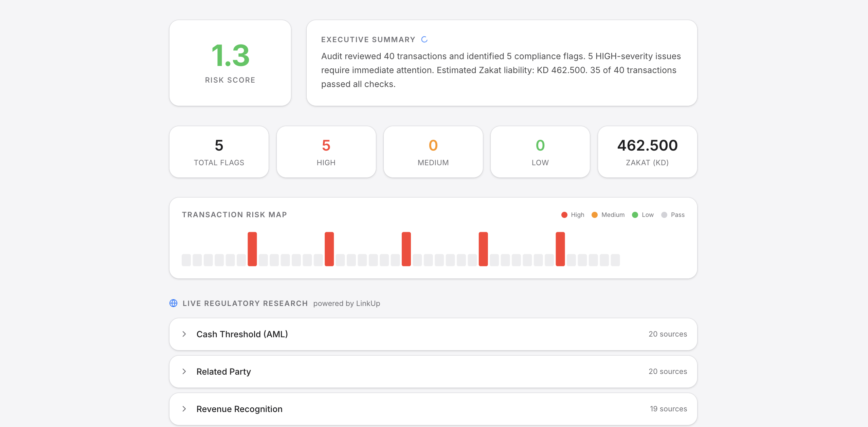This screenshot has width=868, height=427.
Task: Click the powered by LinkUp text
Action: pyautogui.click(x=346, y=303)
